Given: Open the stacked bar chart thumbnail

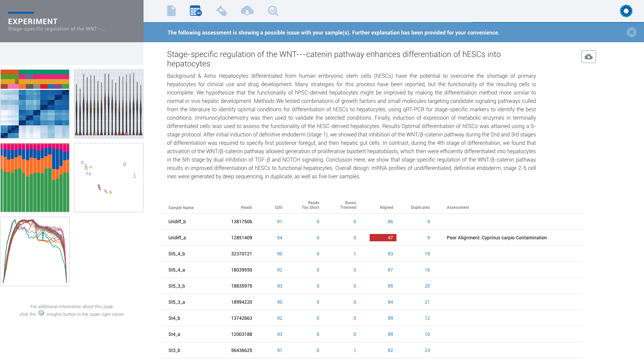Looking at the screenshot, I should click(x=35, y=178).
